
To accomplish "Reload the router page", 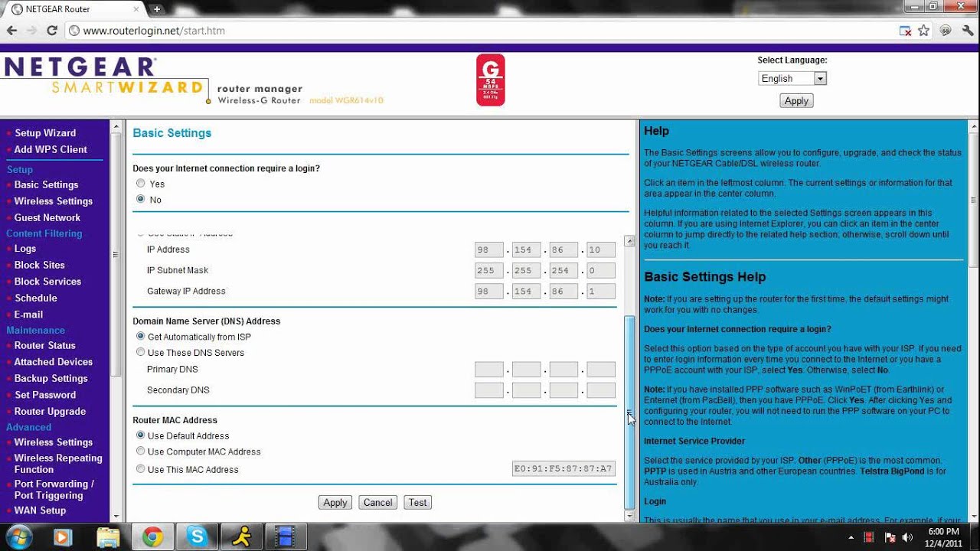I will coord(52,31).
